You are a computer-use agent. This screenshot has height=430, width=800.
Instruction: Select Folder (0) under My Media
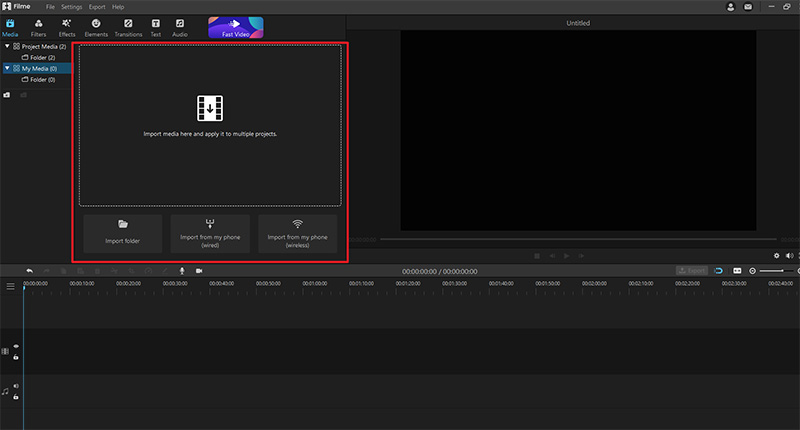point(38,80)
